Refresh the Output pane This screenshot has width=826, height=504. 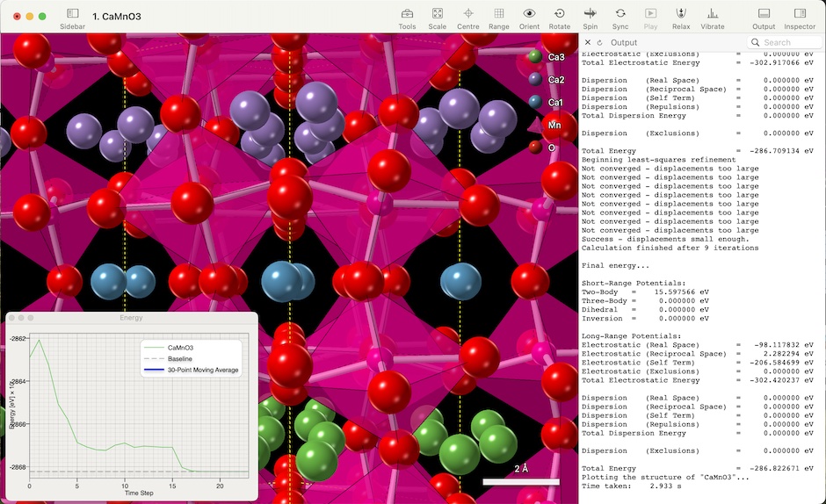pyautogui.click(x=600, y=42)
